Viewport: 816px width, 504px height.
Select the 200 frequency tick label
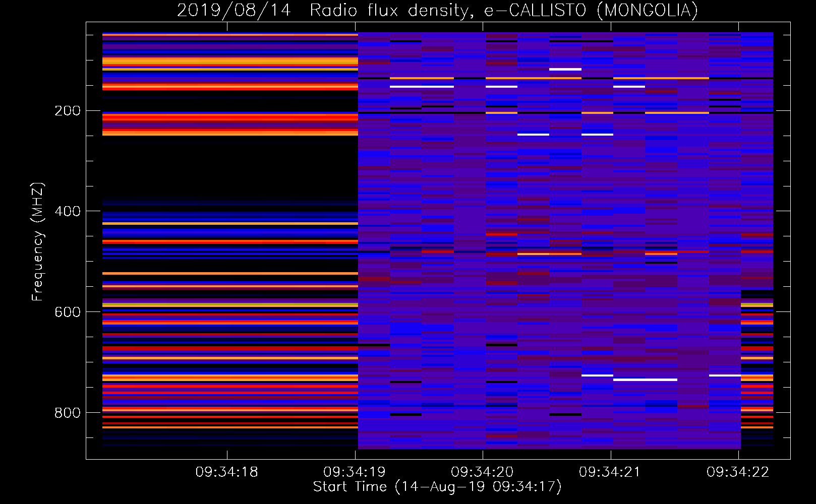[x=68, y=111]
